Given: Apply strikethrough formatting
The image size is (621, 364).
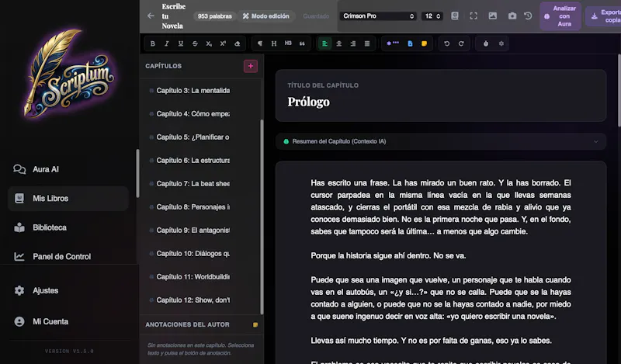Looking at the screenshot, I should 195,43.
